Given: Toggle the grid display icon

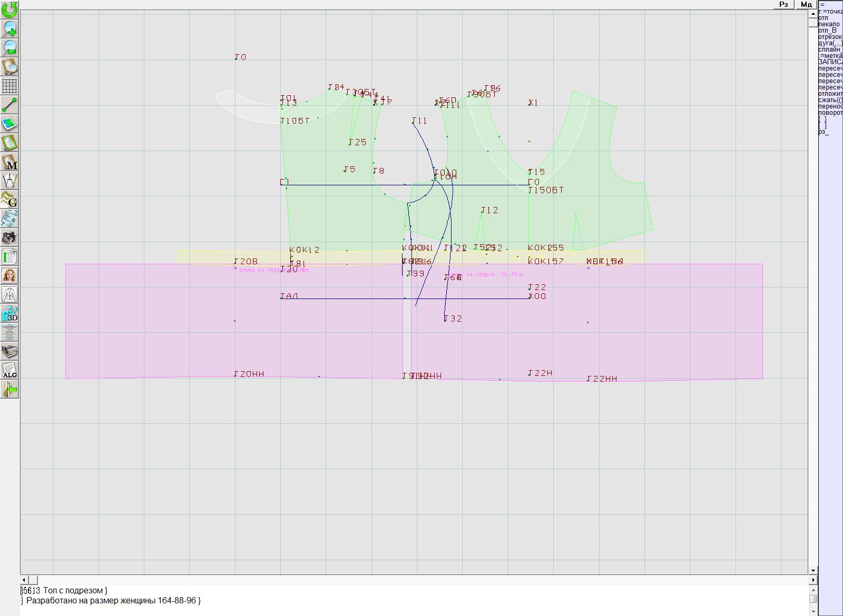Looking at the screenshot, I should coord(9,85).
